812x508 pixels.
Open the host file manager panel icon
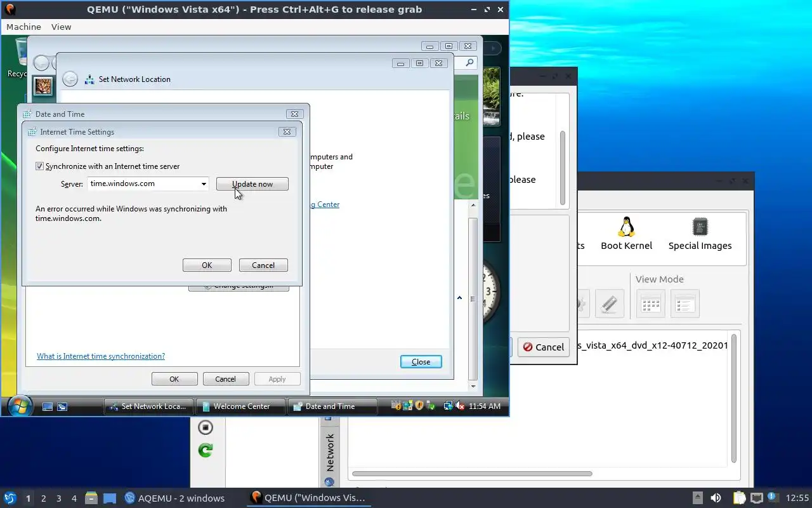[x=91, y=498]
